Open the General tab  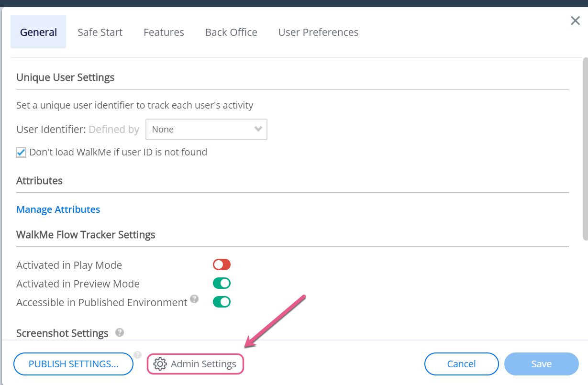click(x=38, y=32)
